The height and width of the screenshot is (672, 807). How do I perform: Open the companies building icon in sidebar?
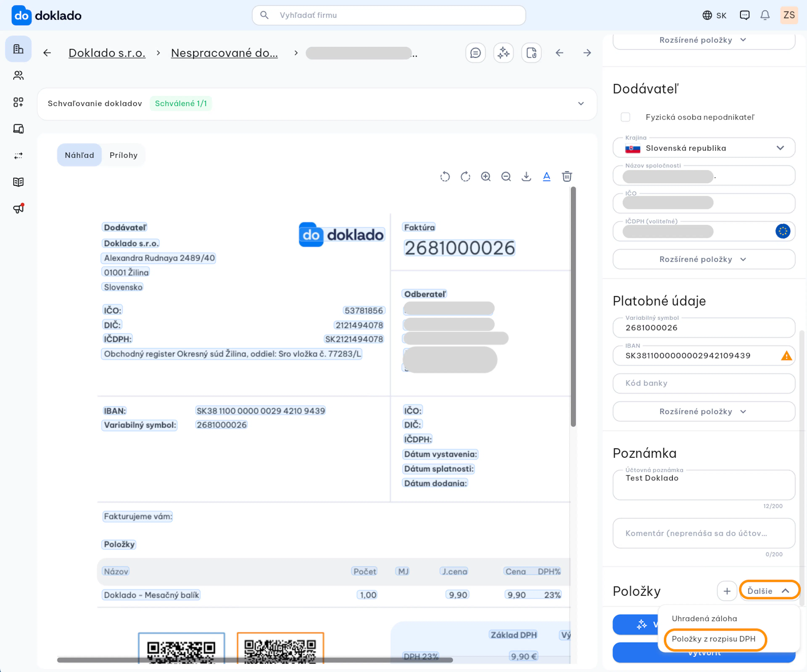click(x=18, y=49)
